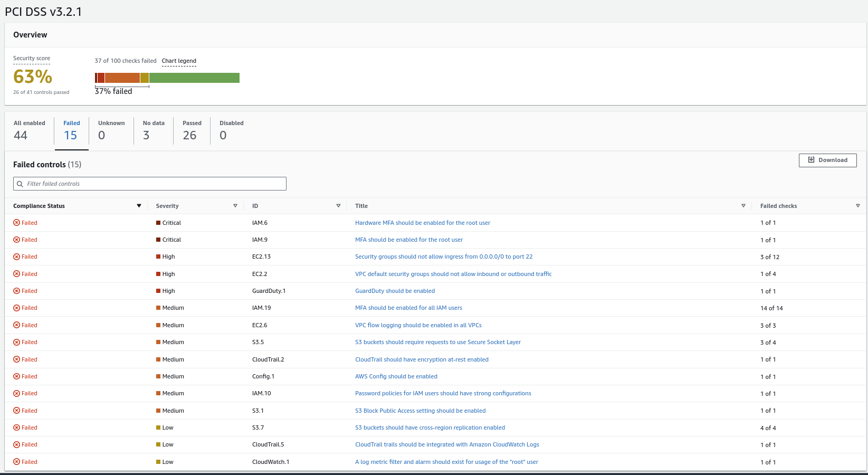Open VPC flow logging should be enabled link
868x475 pixels.
click(x=418, y=325)
